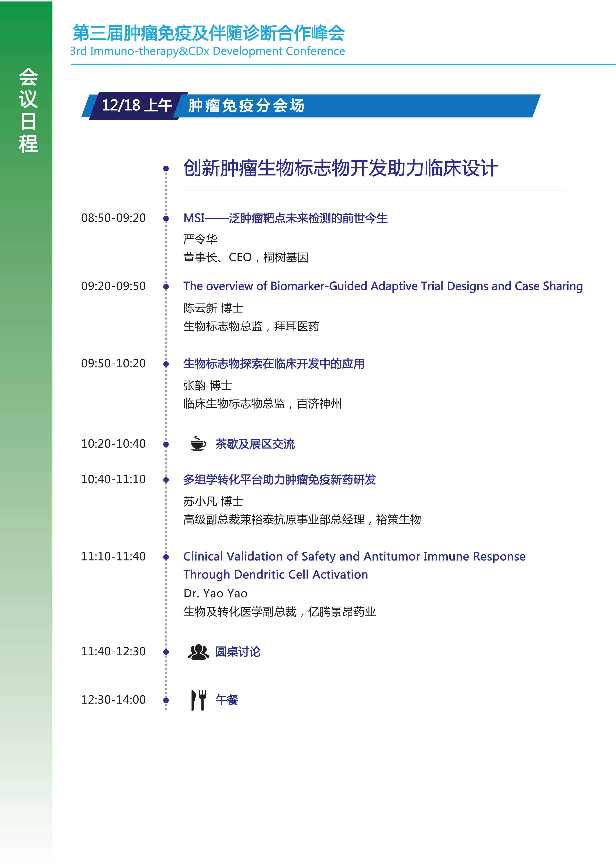Image resolution: width=616 pixels, height=864 pixels.
Task: Click the time 08:50-09:20
Action: pyautogui.click(x=113, y=218)
